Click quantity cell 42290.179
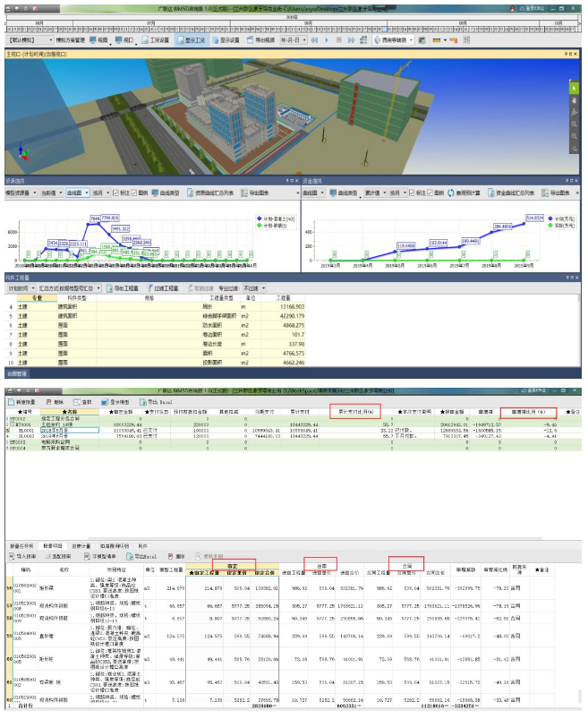 (x=283, y=316)
